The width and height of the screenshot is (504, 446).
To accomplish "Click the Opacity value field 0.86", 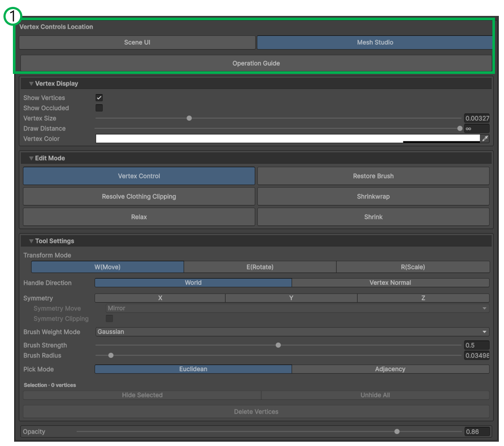I will pos(478,431).
